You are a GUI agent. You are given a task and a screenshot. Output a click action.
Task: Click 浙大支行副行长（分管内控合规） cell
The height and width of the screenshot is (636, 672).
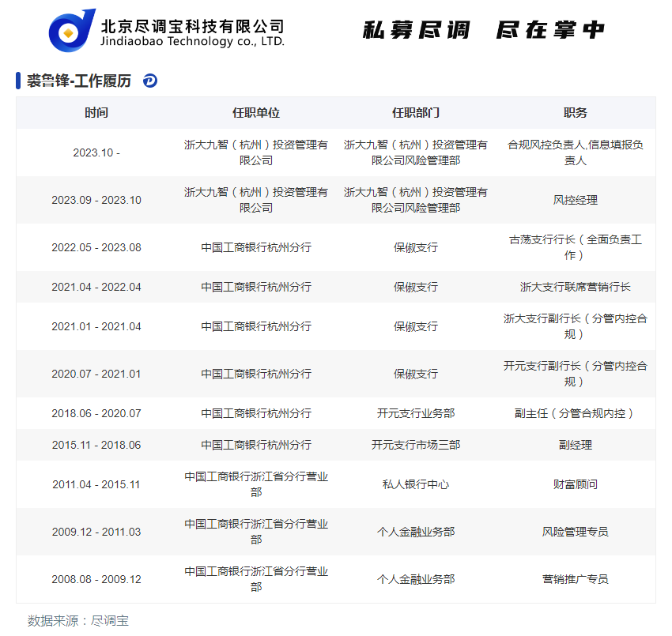575,326
